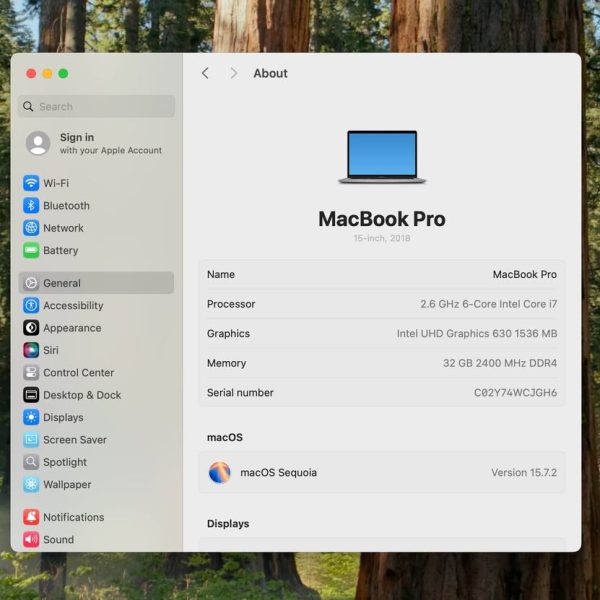Viewport: 600px width, 600px height.
Task: Open the Accessibility icon
Action: click(31, 305)
